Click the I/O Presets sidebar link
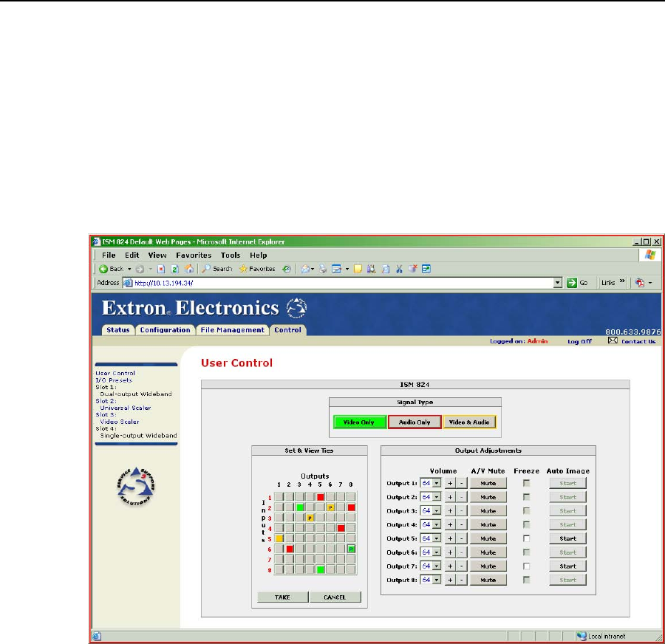This screenshot has width=665, height=644. click(x=114, y=380)
